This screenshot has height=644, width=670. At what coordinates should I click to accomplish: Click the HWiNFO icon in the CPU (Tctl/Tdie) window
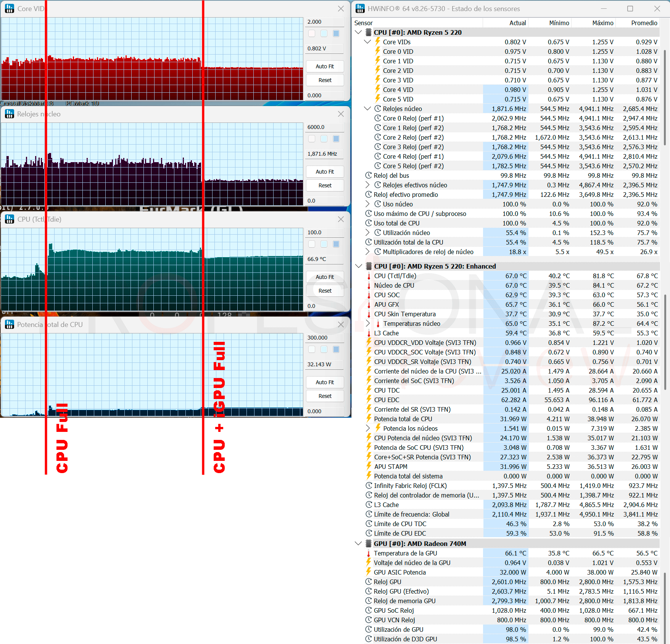tap(10, 219)
